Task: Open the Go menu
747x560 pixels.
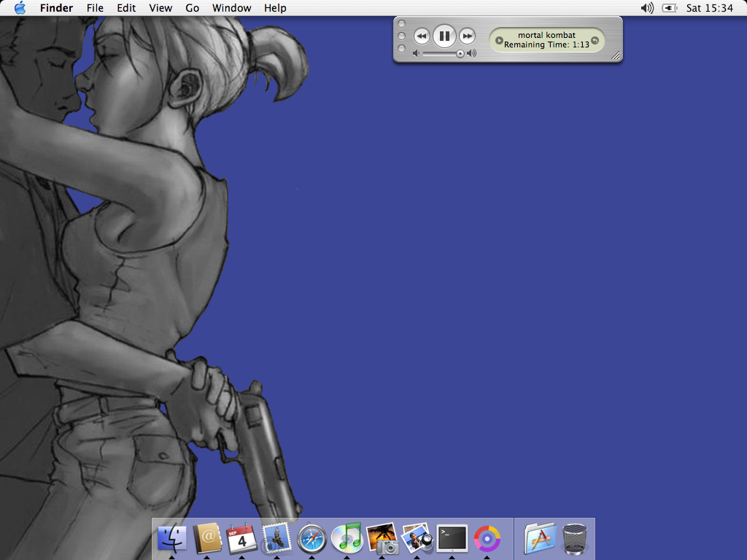Action: [x=192, y=8]
